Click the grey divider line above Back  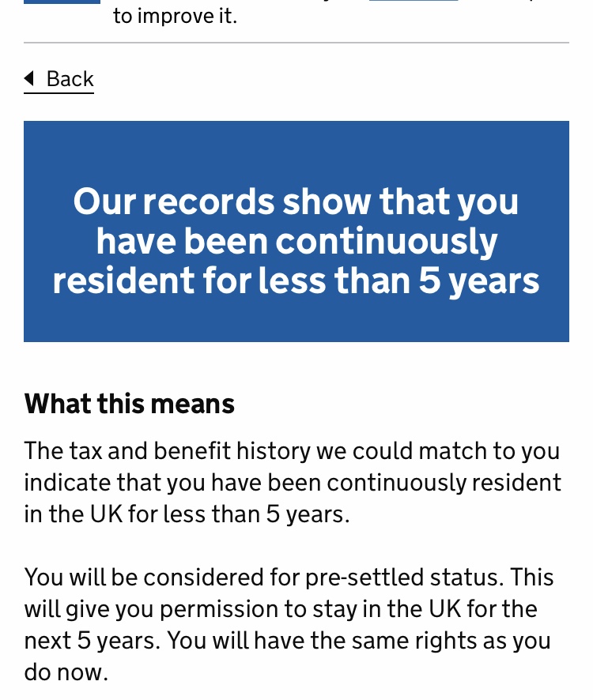pos(296,43)
